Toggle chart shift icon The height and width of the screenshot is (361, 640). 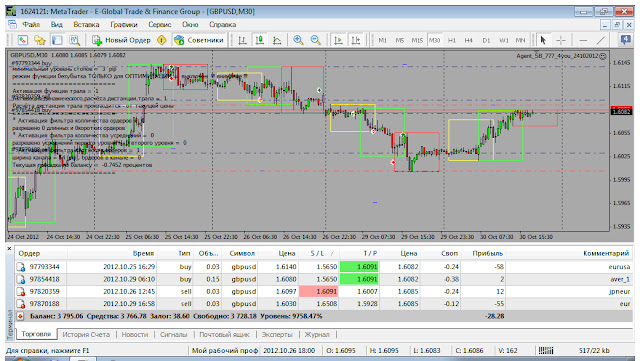pos(356,40)
